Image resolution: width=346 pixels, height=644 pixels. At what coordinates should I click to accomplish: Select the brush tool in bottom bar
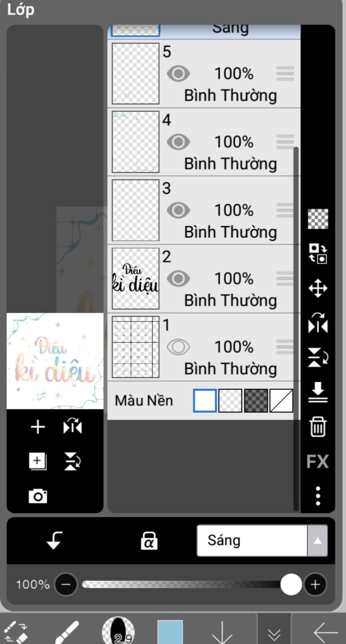pos(67,632)
